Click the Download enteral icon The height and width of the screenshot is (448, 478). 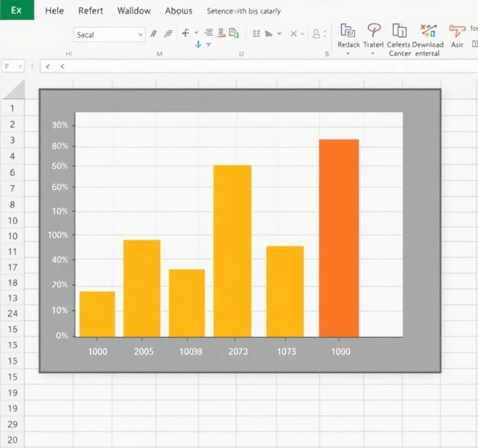pyautogui.click(x=428, y=31)
